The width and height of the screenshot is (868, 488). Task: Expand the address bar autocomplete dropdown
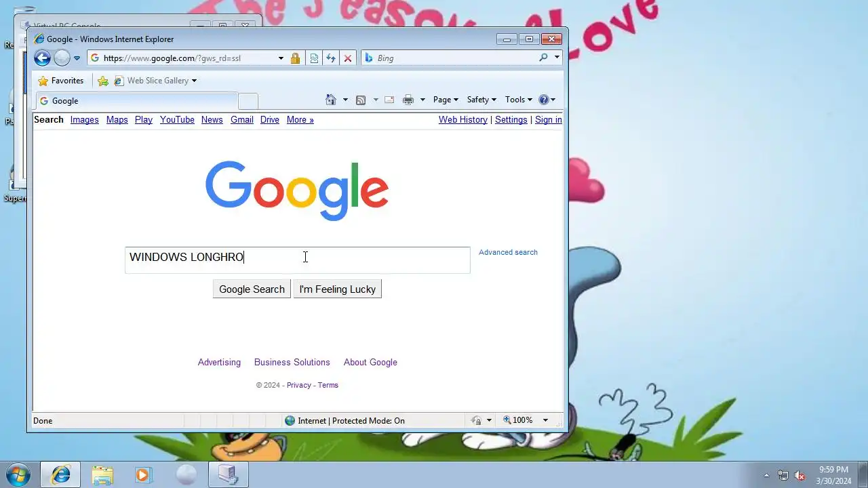(281, 58)
